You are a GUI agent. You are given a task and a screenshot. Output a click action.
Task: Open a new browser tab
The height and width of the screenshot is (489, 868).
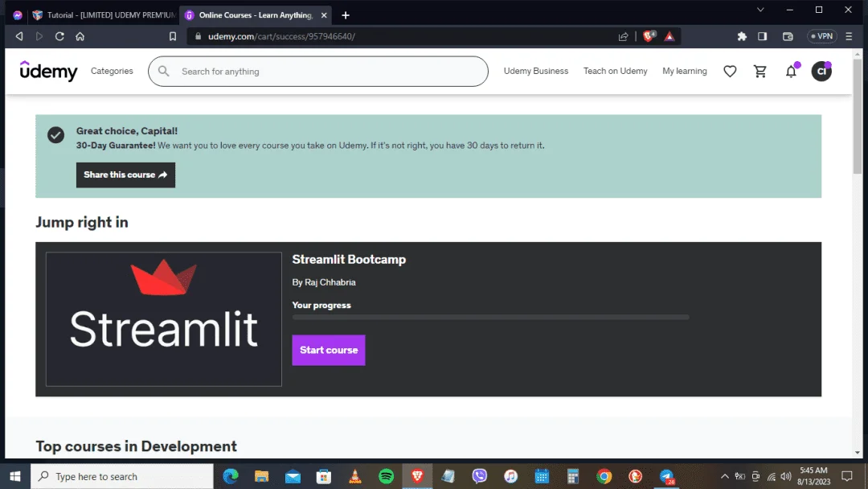click(346, 15)
